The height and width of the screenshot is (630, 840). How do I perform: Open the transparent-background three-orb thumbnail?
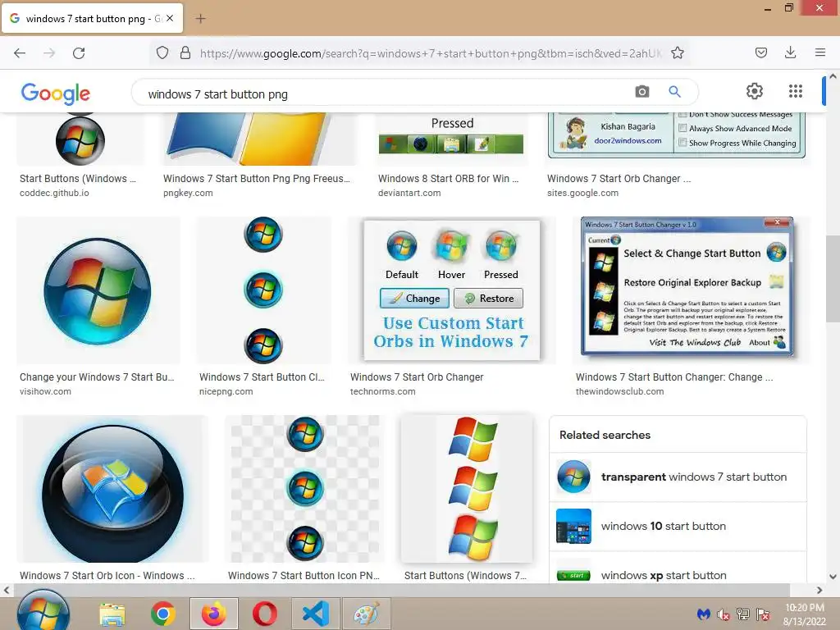coord(304,489)
